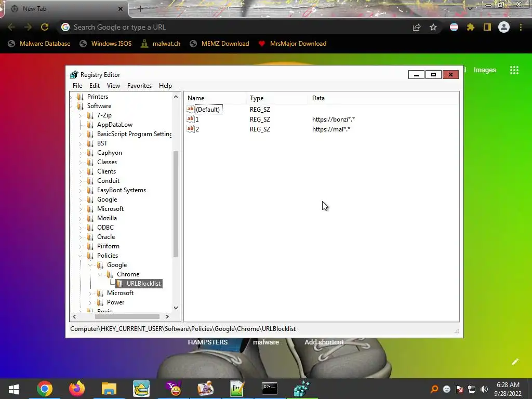This screenshot has width=532, height=399.
Task: Open the Registry Editor File menu
Action: click(x=77, y=86)
